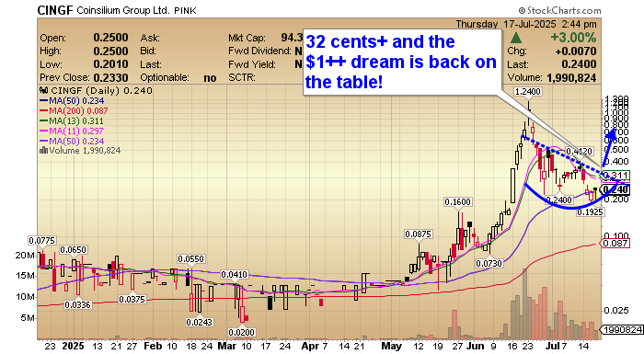Click the 0.0410 price label

click(x=234, y=275)
